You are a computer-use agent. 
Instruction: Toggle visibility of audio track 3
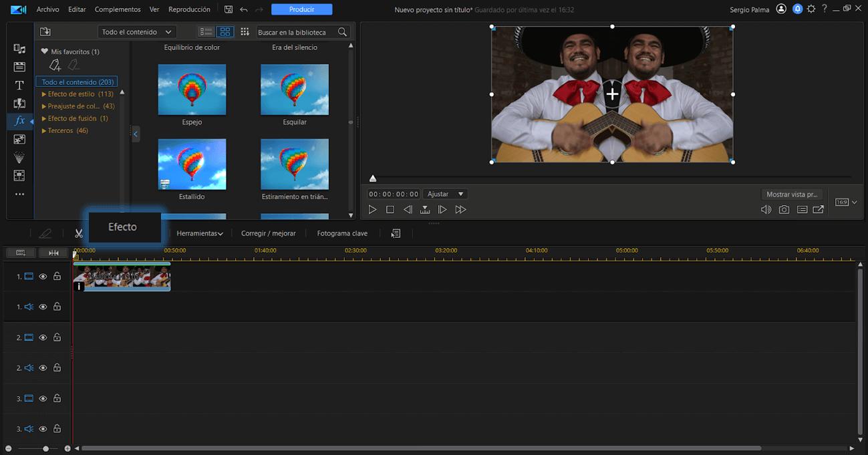click(x=43, y=429)
